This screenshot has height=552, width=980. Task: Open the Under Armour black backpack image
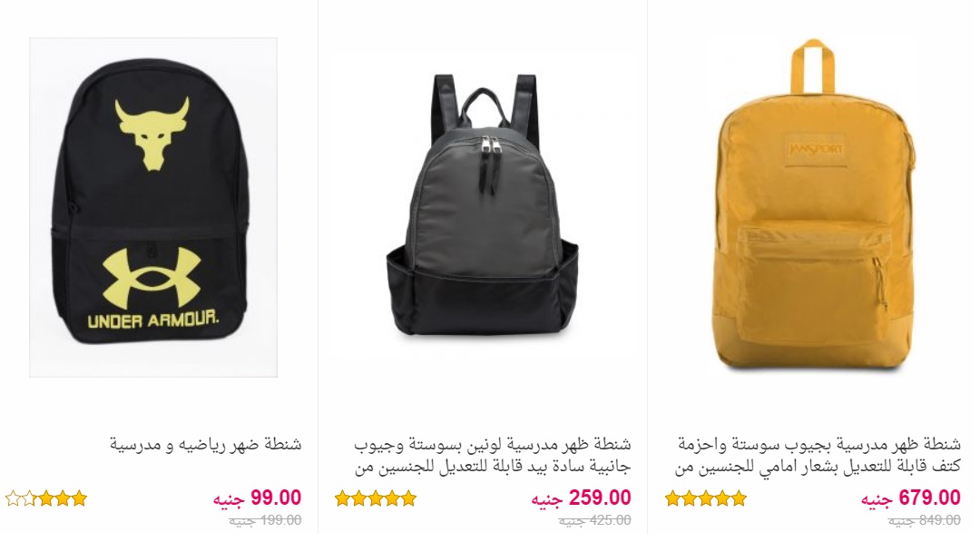coord(153,207)
